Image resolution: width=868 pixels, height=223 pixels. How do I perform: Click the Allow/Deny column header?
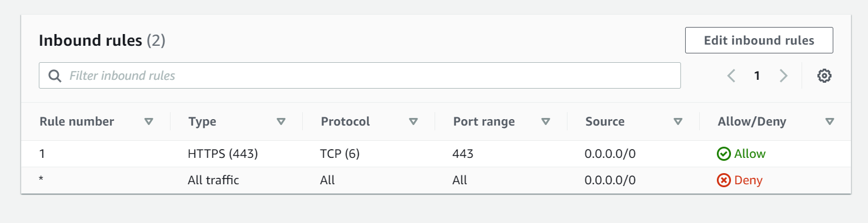coord(752,121)
